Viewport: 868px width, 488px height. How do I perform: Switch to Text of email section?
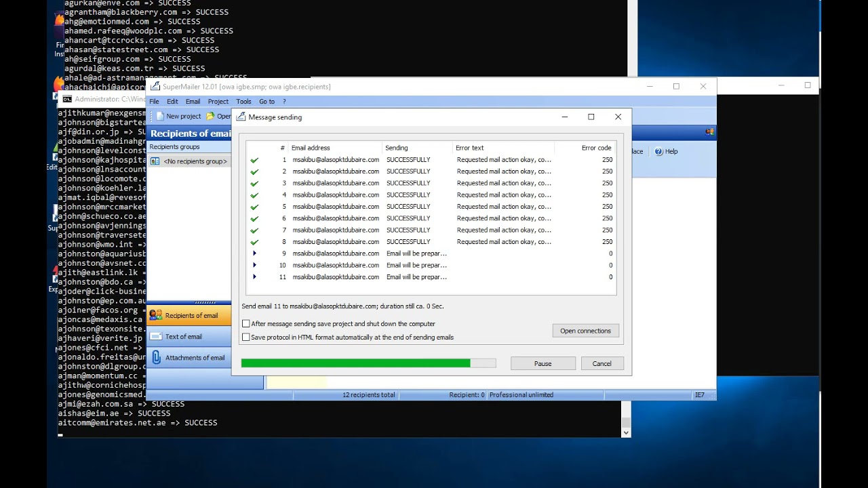189,336
